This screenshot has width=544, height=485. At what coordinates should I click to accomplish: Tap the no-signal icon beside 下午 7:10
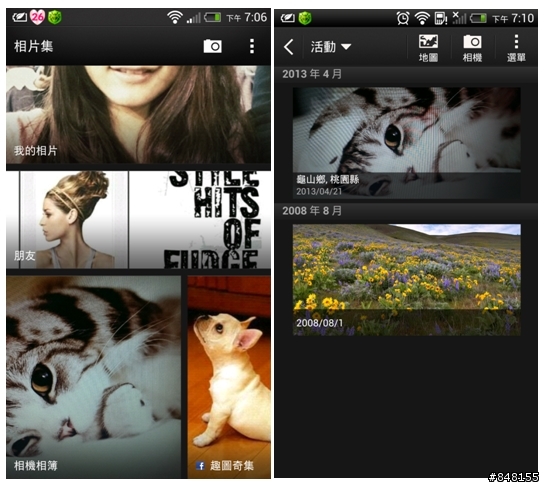[459, 18]
